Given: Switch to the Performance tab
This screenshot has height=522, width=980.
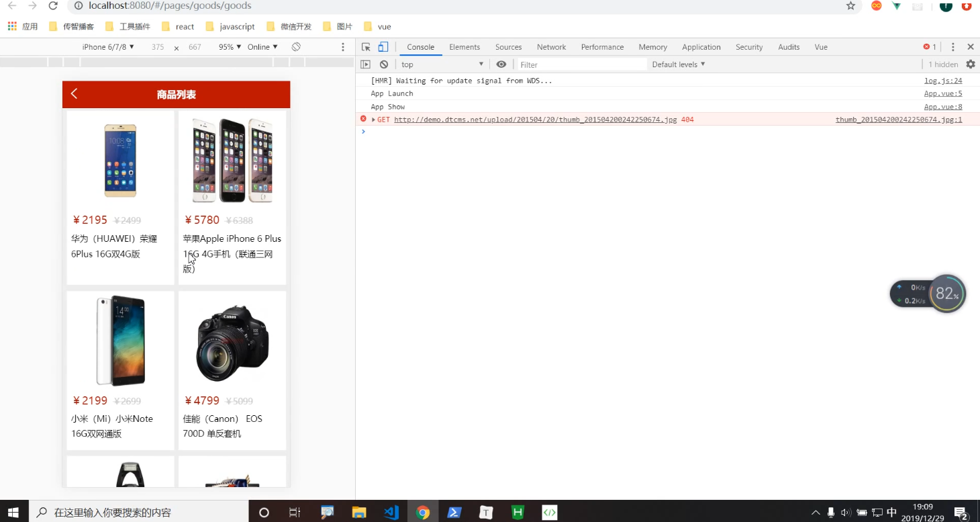Looking at the screenshot, I should [x=602, y=47].
